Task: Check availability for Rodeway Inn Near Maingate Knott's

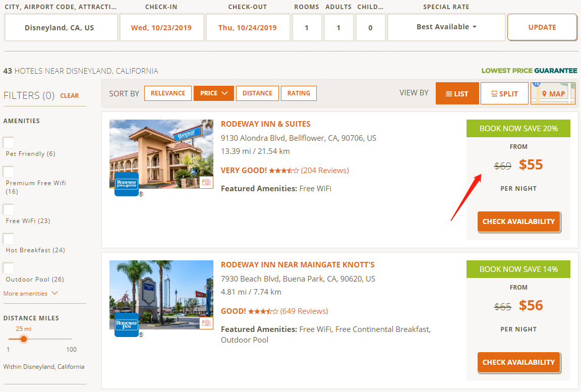Action: 518,362
